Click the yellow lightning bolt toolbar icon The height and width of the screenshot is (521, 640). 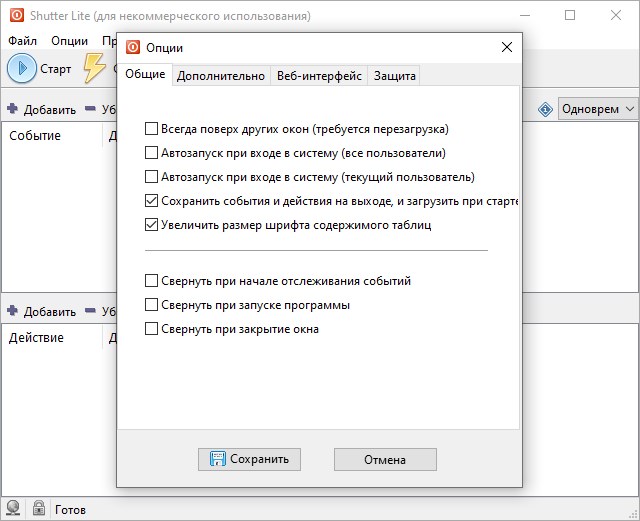coord(95,68)
